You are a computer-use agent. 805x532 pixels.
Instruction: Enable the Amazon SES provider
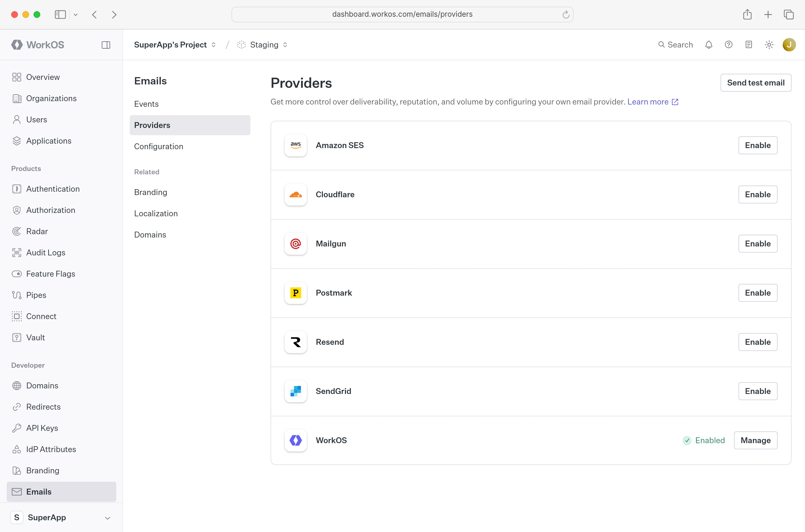click(x=757, y=145)
